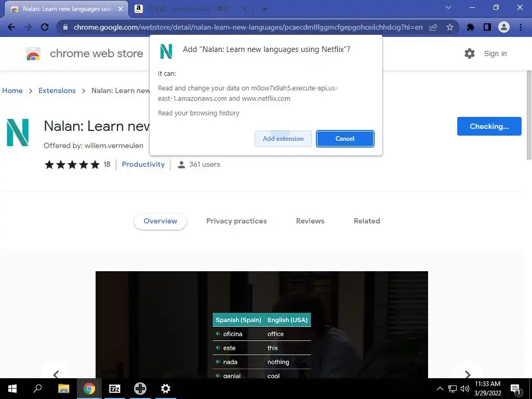This screenshot has height=399, width=532.
Task: Close the Amazon tab
Action: pyautogui.click(x=245, y=9)
